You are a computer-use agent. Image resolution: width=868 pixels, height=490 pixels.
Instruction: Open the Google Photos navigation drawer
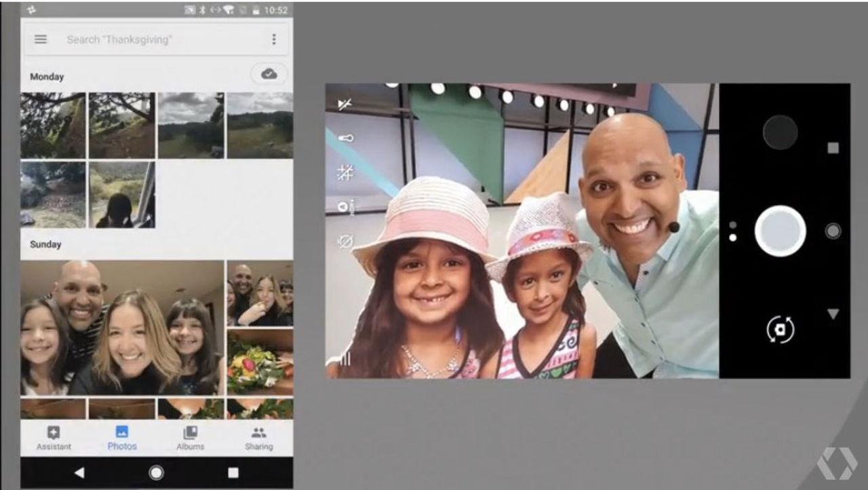40,39
